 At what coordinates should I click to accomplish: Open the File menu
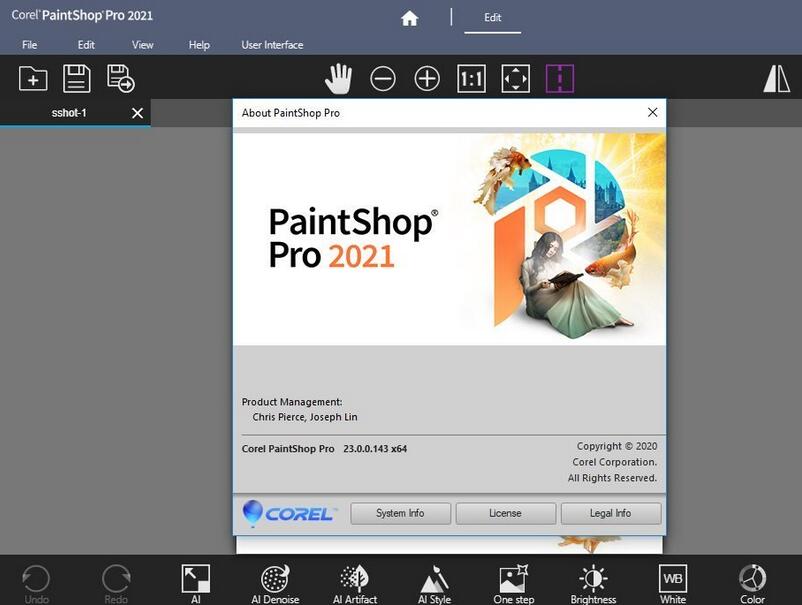click(x=30, y=45)
